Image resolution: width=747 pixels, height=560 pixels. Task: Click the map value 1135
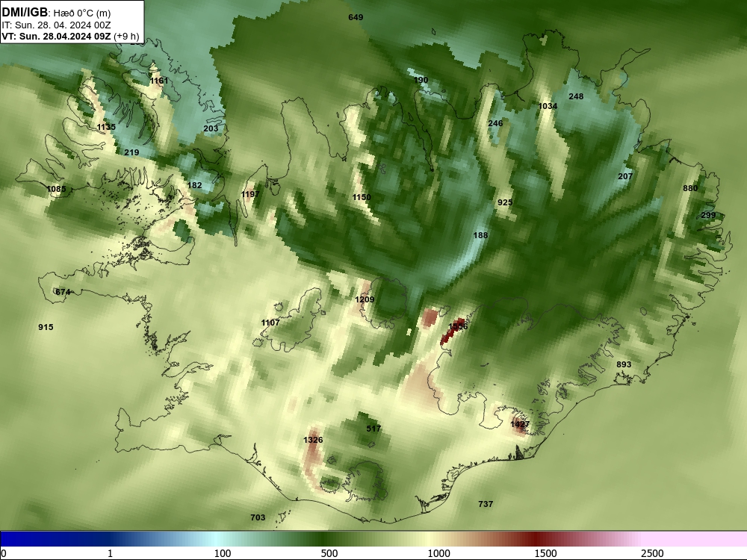106,127
